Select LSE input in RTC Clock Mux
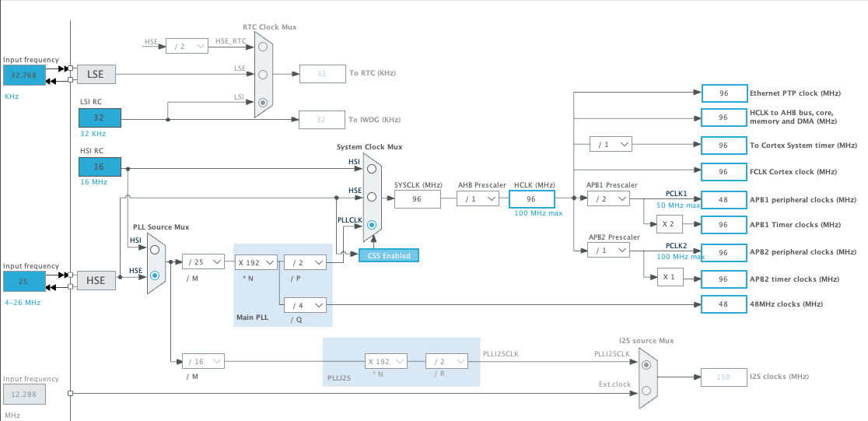This screenshot has width=868, height=421. point(263,74)
